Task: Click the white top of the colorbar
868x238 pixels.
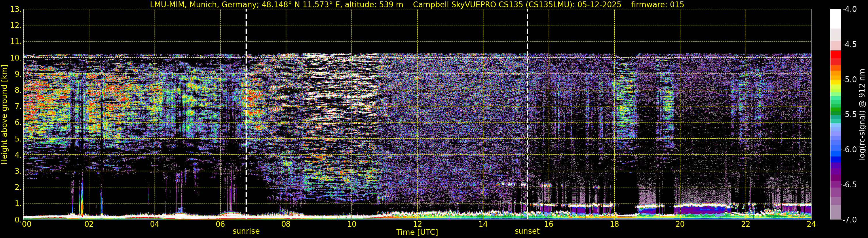Action: pyautogui.click(x=835, y=18)
